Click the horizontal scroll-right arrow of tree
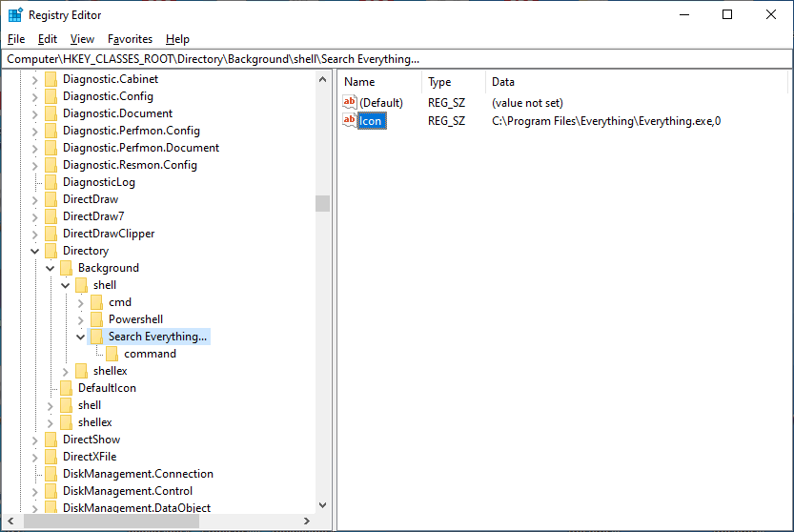This screenshot has width=794, height=532. [x=306, y=521]
